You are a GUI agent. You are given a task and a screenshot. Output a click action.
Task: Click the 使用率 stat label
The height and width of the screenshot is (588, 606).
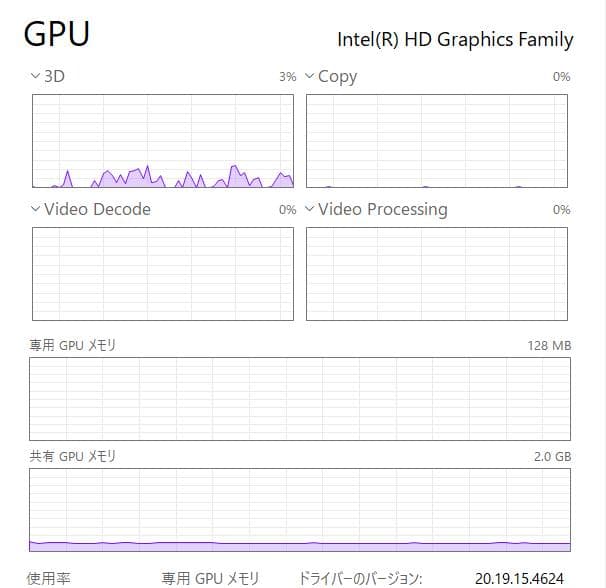[x=49, y=578]
